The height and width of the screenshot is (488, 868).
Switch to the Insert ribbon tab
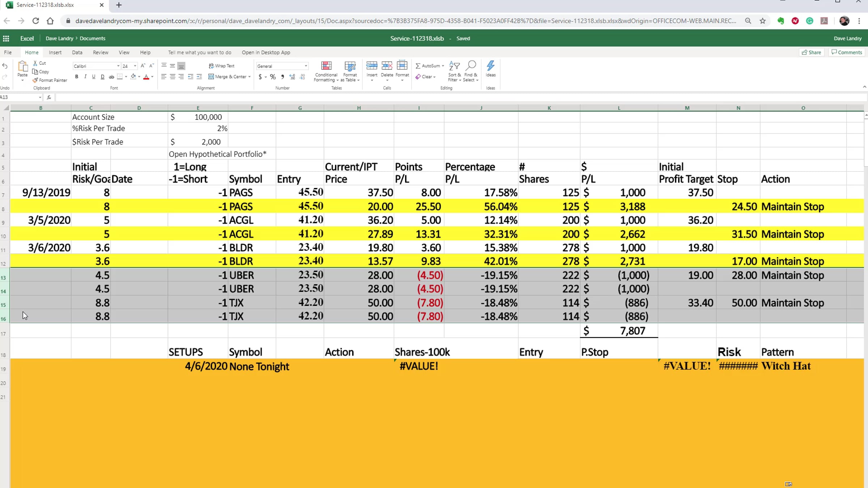(55, 52)
